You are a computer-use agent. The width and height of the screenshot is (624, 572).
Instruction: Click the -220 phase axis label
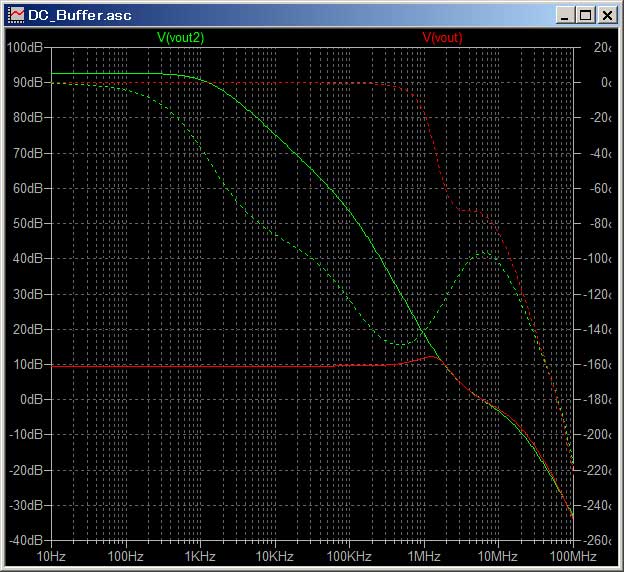coord(597,470)
